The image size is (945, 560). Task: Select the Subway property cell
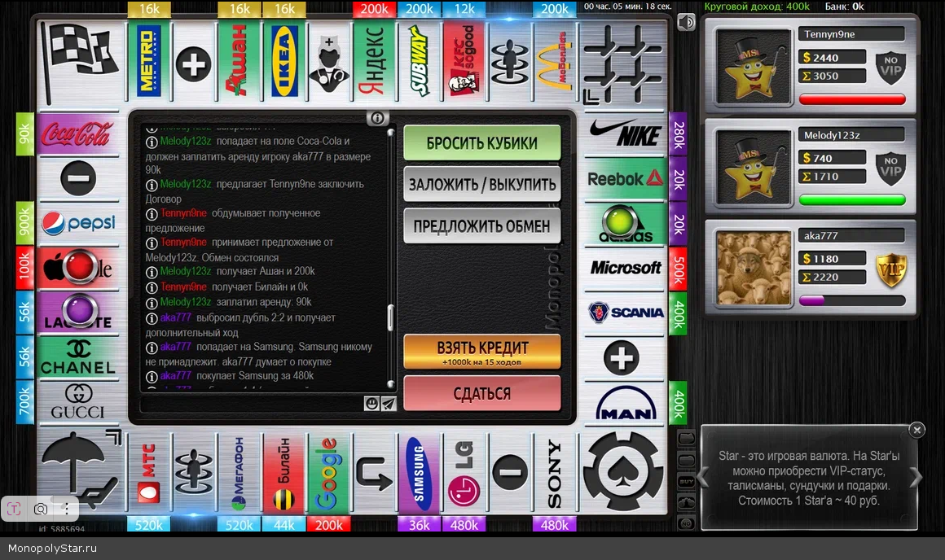(x=419, y=61)
